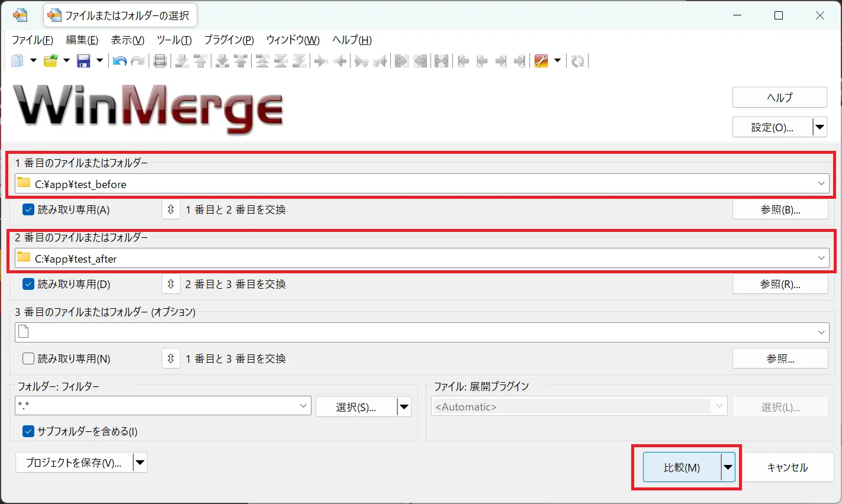Expand the Save toolbar icon's dropdown arrow
Image resolution: width=842 pixels, height=504 pixels.
[x=99, y=61]
